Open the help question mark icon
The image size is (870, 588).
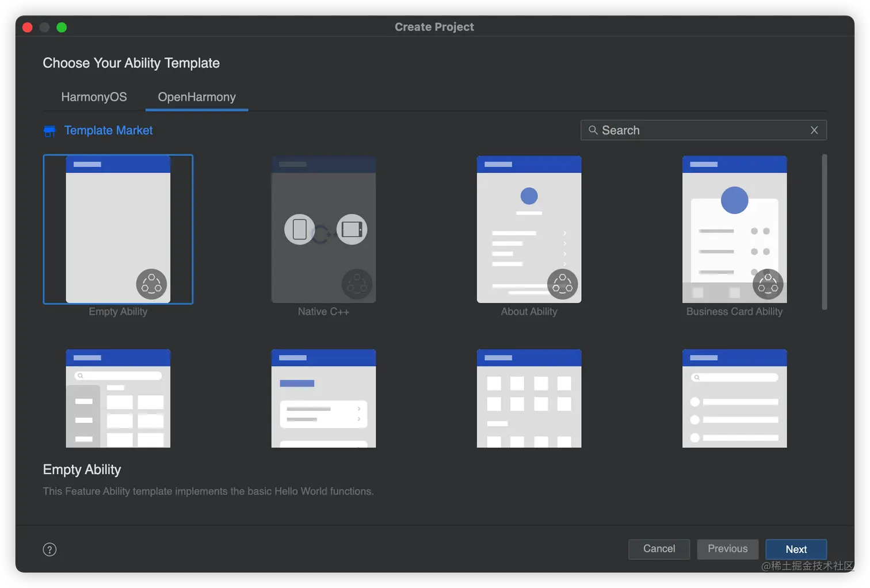coord(50,549)
